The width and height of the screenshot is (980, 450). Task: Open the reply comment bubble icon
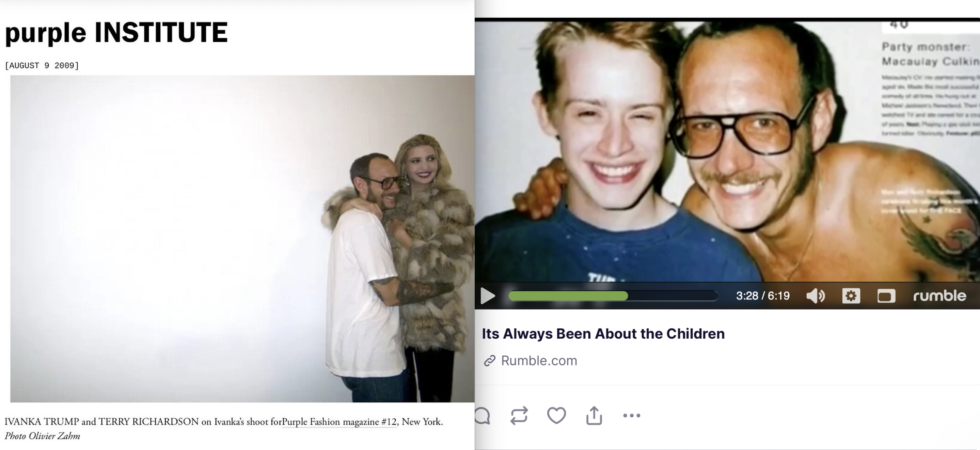pyautogui.click(x=483, y=415)
